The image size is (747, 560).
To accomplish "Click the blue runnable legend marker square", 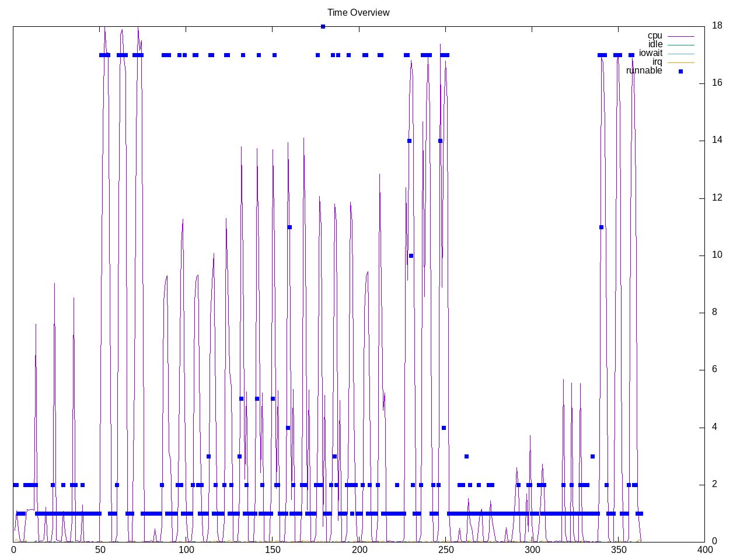I will 680,71.
